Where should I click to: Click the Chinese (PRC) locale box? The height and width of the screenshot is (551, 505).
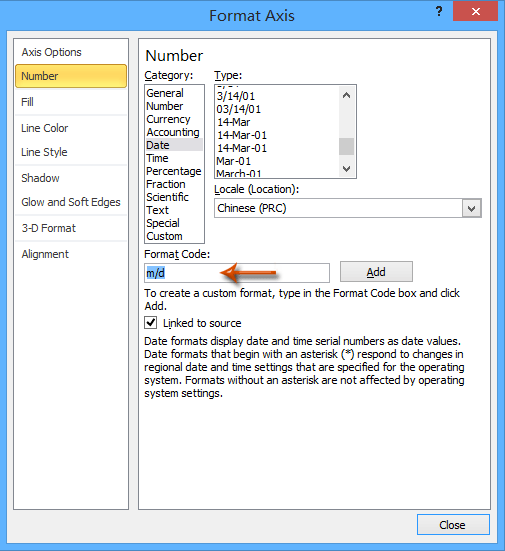pos(348,208)
